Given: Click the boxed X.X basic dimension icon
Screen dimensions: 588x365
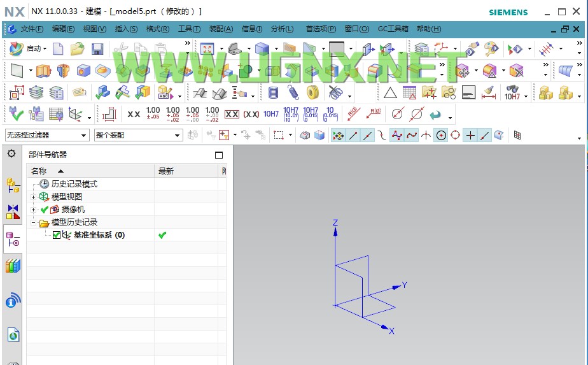Looking at the screenshot, I should point(232,114).
